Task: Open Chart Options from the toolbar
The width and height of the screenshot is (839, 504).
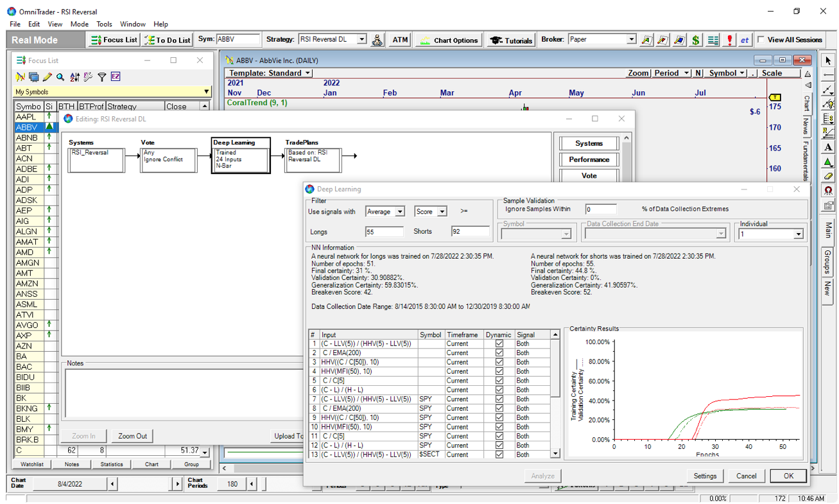Action: coord(448,40)
